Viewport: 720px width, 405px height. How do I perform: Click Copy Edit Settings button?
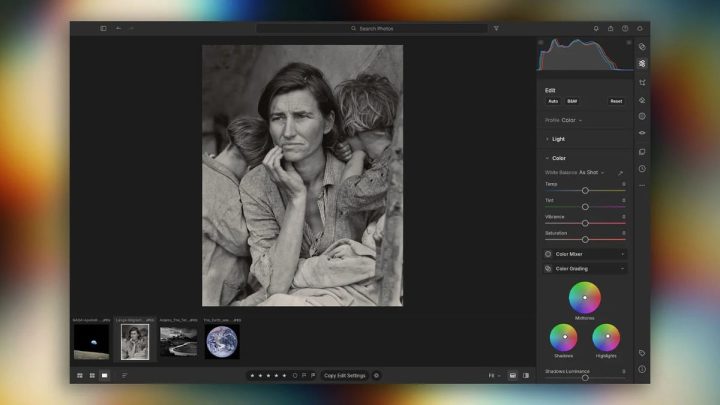344,376
